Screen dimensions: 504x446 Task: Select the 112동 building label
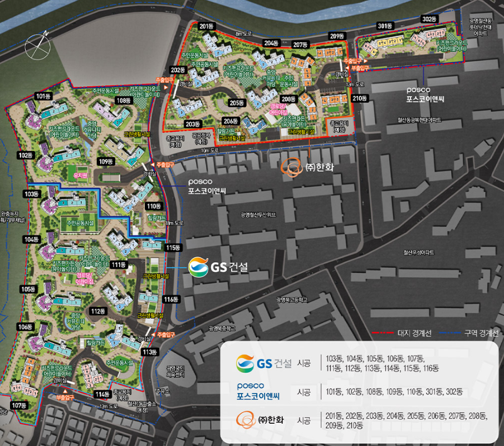(98, 311)
